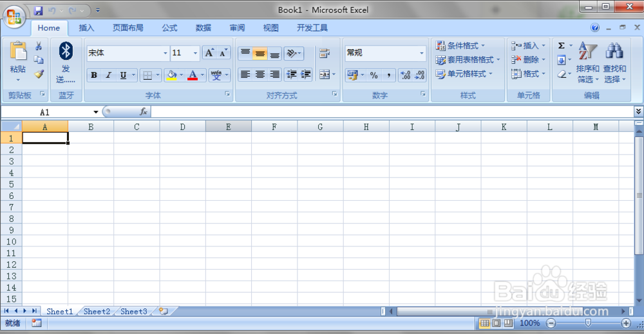The image size is (644, 334).
Task: Apply red font color A
Action: [x=193, y=75]
